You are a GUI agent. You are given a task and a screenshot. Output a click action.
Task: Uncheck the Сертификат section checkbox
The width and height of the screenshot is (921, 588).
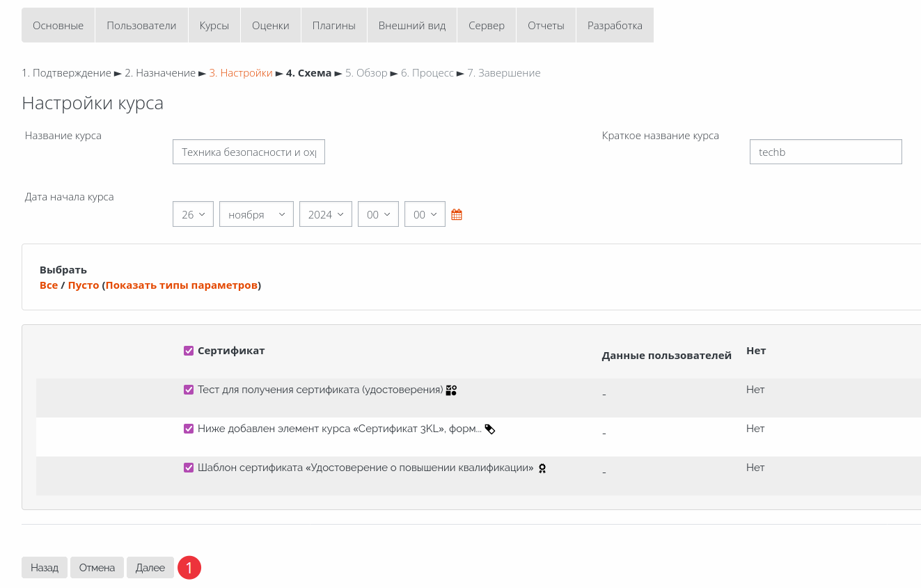coord(189,351)
